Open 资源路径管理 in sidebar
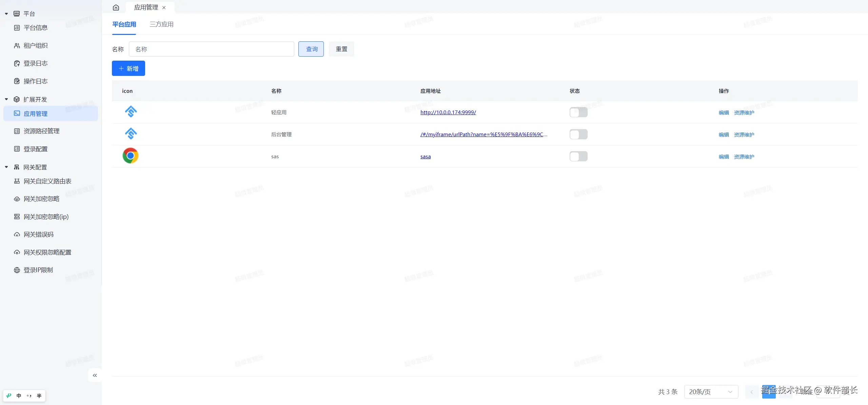868x405 pixels. tap(41, 131)
